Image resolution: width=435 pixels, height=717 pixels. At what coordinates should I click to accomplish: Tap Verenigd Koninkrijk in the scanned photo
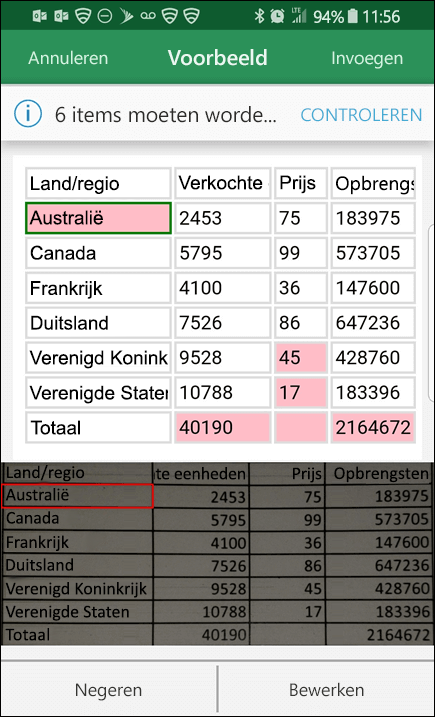coord(76,589)
